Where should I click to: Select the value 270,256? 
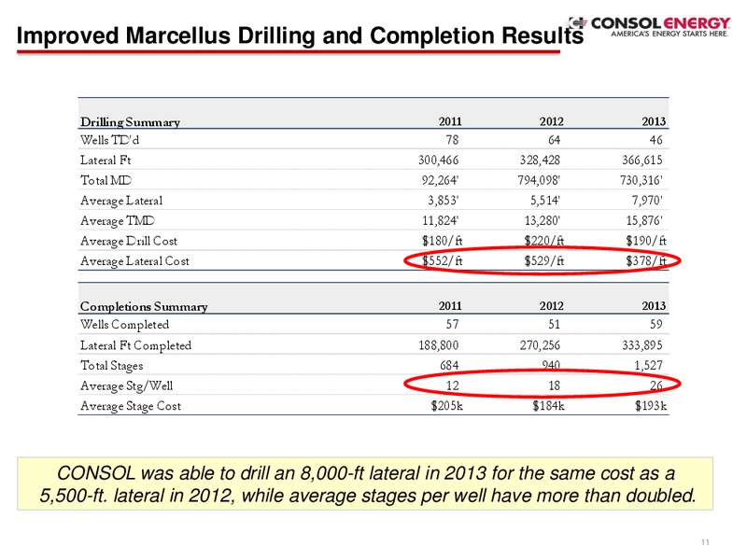(540, 344)
